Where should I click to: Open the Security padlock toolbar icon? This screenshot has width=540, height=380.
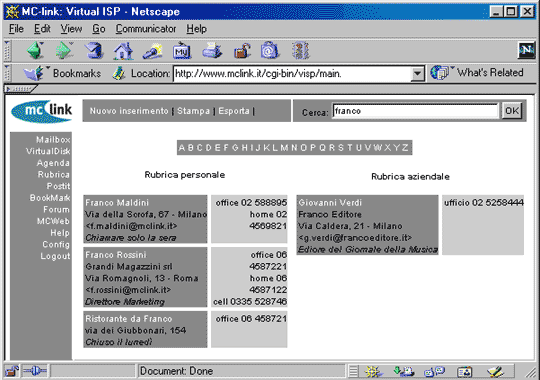[242, 51]
